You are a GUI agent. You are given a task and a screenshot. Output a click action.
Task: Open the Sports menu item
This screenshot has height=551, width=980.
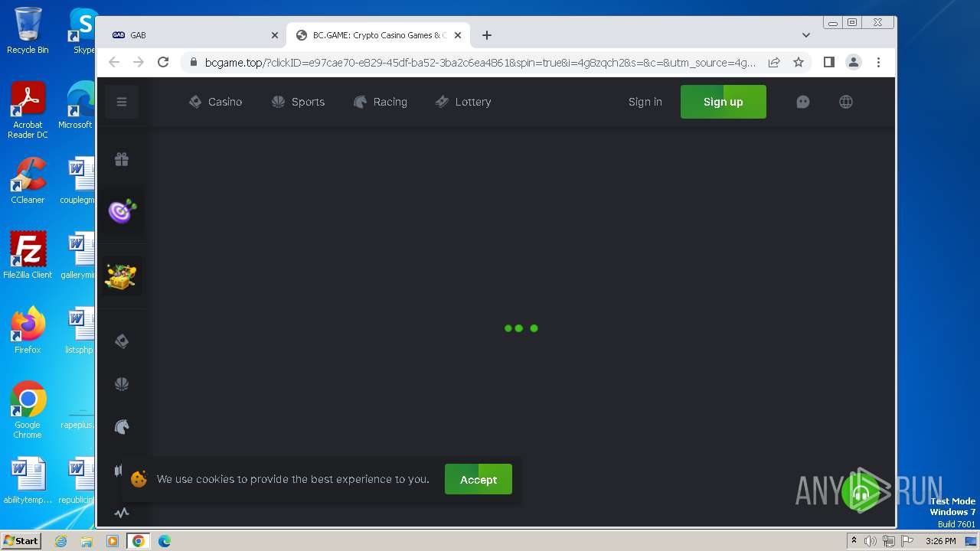tap(298, 102)
